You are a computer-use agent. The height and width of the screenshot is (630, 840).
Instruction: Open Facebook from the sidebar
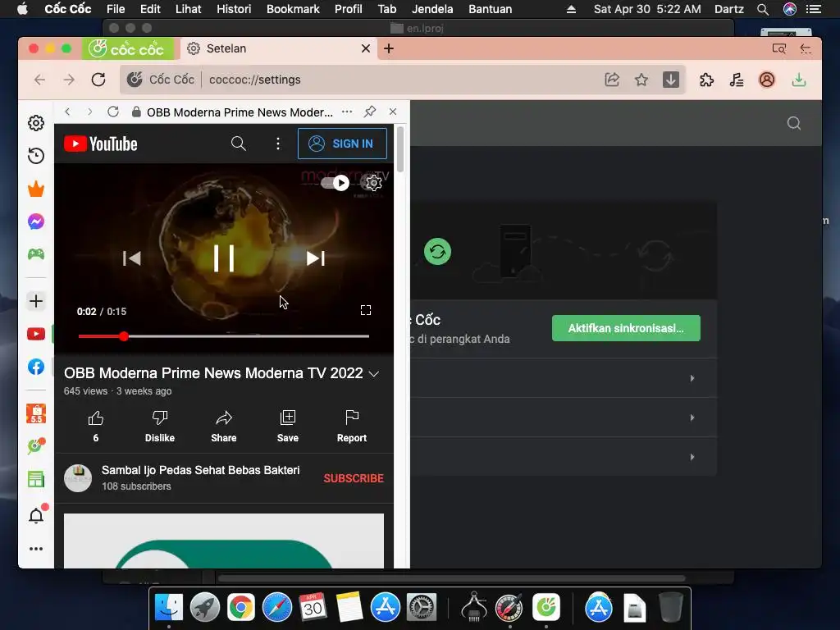click(36, 367)
